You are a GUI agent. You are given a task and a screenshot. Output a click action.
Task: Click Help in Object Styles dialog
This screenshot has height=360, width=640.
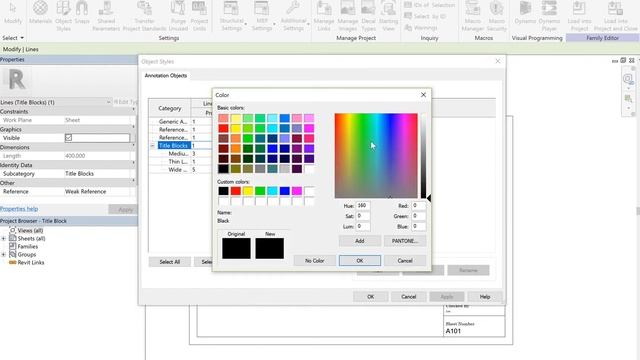pyautogui.click(x=485, y=297)
